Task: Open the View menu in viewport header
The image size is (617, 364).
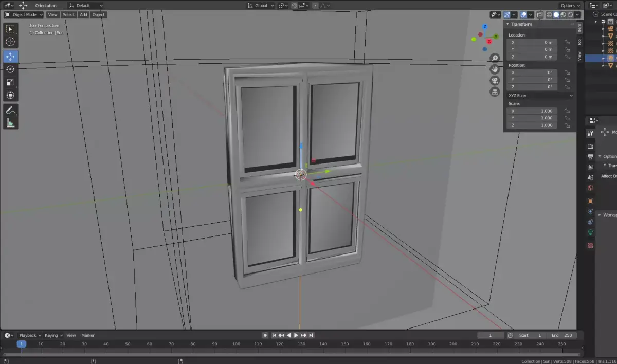Action: point(53,15)
